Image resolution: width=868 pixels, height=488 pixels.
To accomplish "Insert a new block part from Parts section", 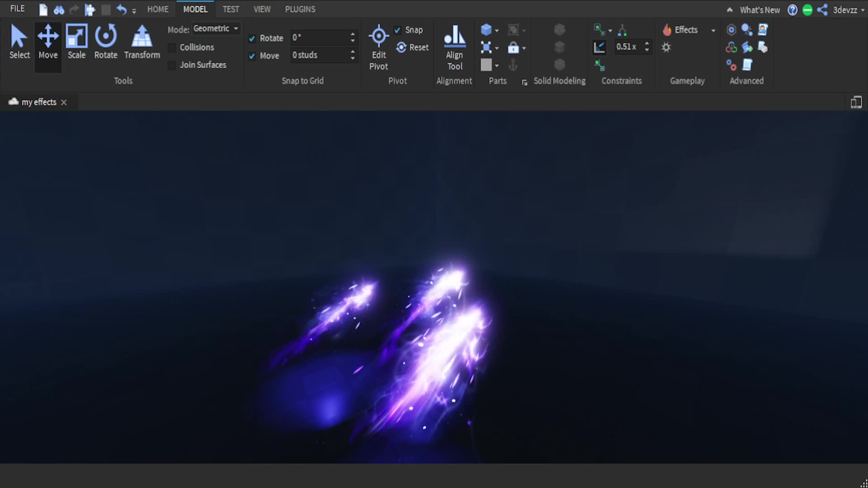I will pyautogui.click(x=486, y=29).
